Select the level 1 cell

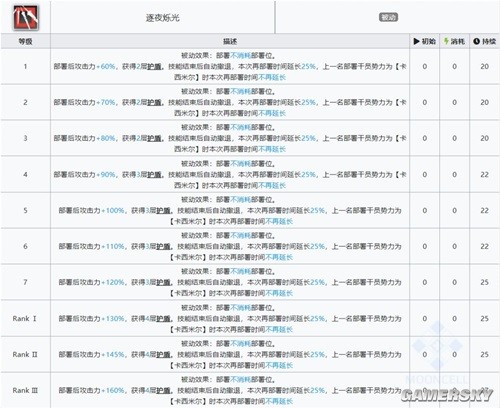point(25,67)
